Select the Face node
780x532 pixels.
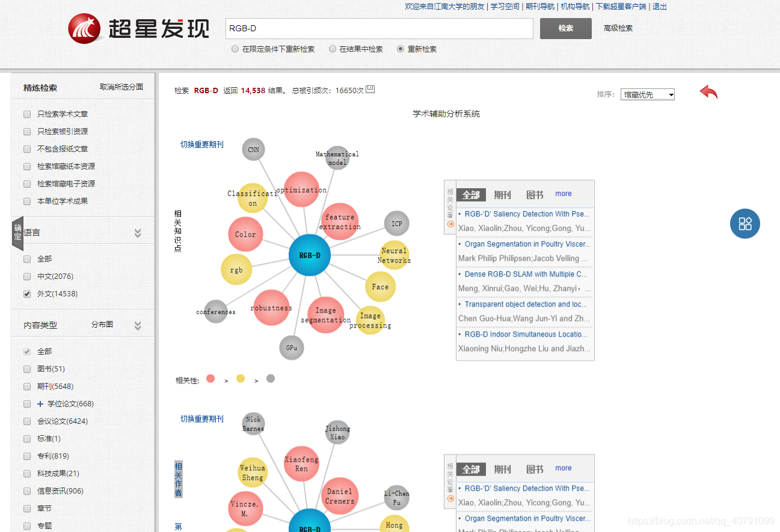(380, 287)
